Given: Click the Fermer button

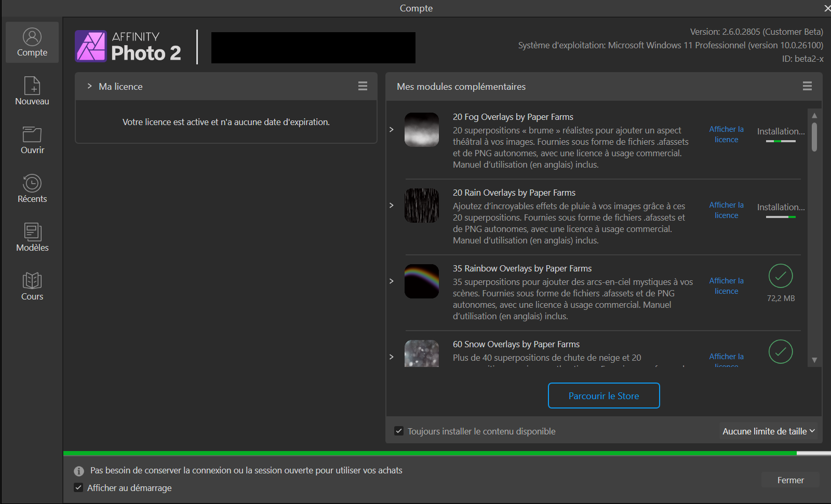Looking at the screenshot, I should pyautogui.click(x=790, y=480).
